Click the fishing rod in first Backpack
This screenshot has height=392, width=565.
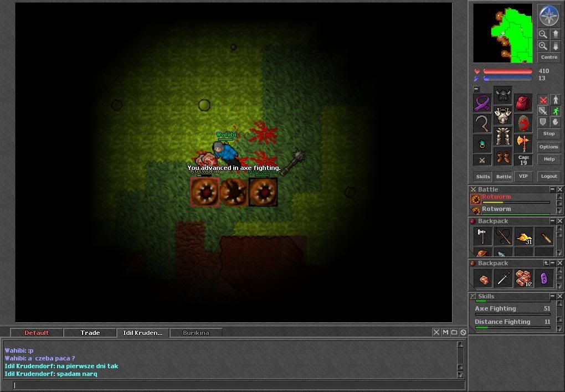(x=503, y=236)
